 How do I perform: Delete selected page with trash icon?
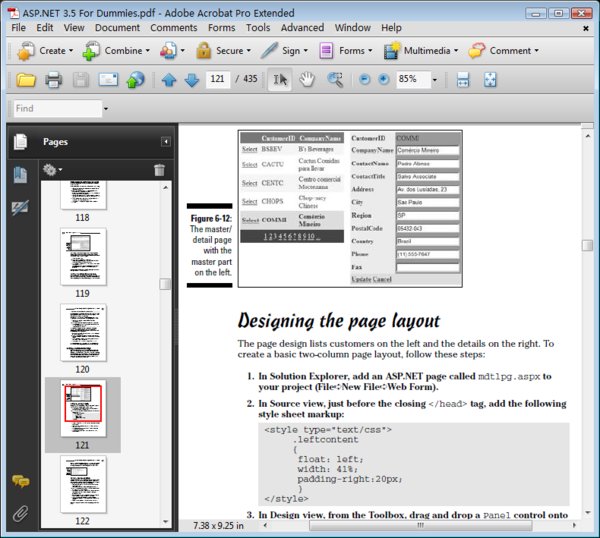(159, 170)
